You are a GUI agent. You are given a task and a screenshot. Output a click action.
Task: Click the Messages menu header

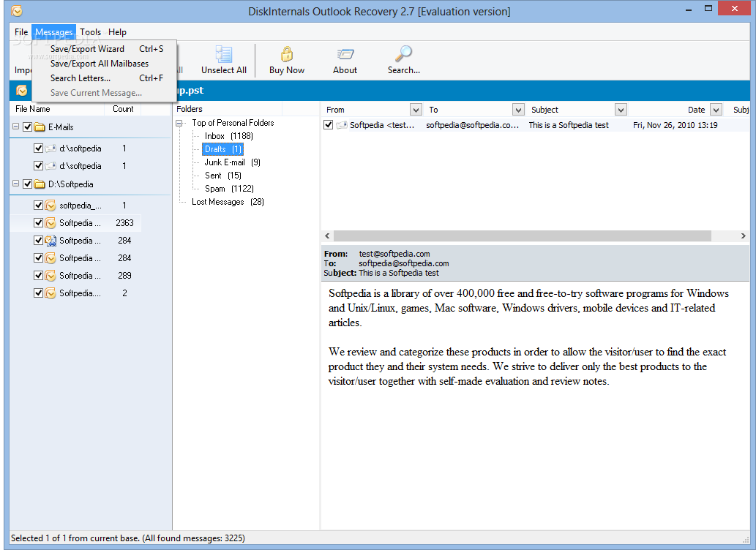(54, 32)
